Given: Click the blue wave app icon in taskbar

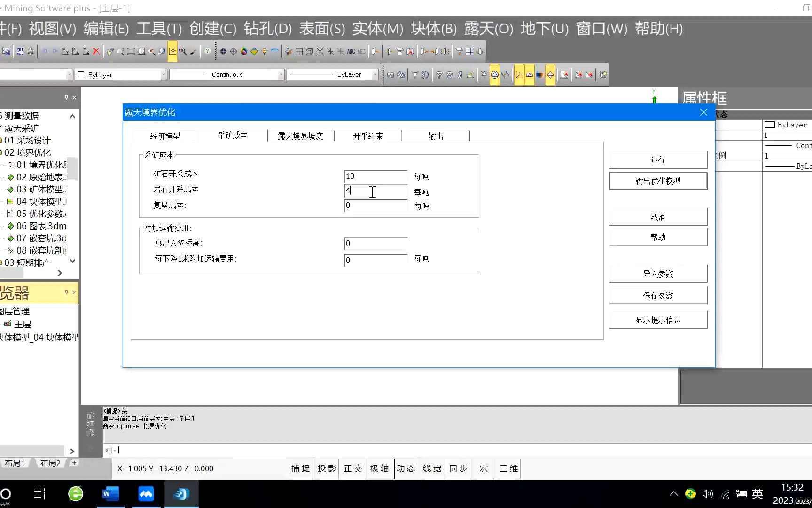Looking at the screenshot, I should tap(146, 494).
